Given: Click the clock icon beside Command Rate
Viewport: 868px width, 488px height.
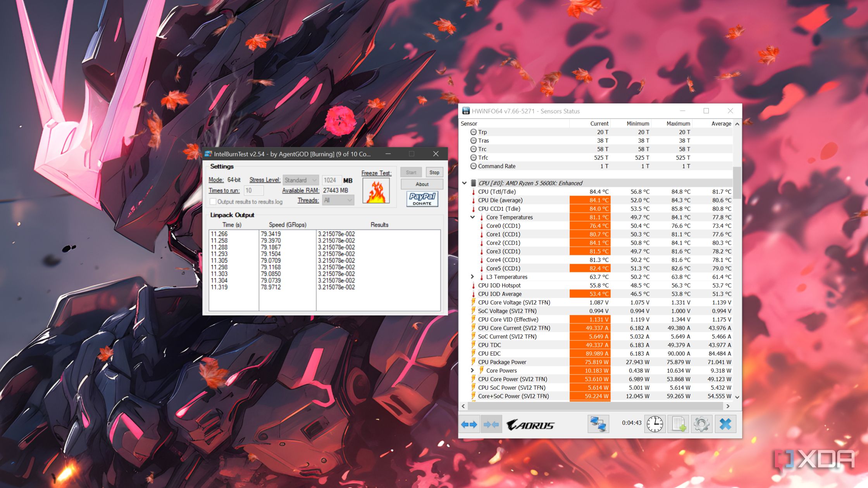Looking at the screenshot, I should pos(473,166).
